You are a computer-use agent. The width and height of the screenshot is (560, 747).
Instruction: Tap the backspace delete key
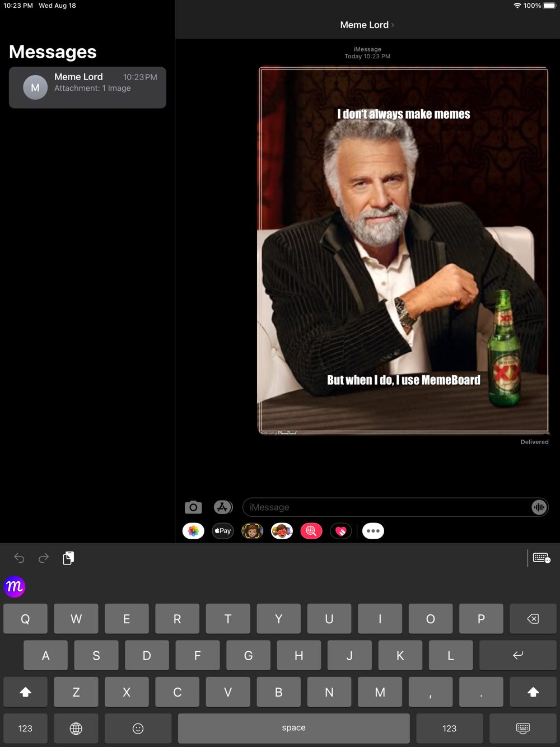tap(533, 619)
